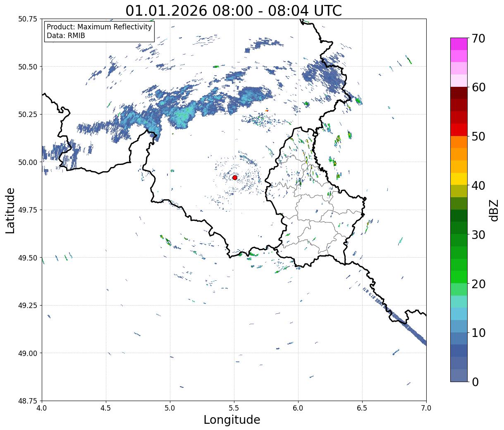
Task: Click the latitude tick label 48.75
Action: click(28, 401)
